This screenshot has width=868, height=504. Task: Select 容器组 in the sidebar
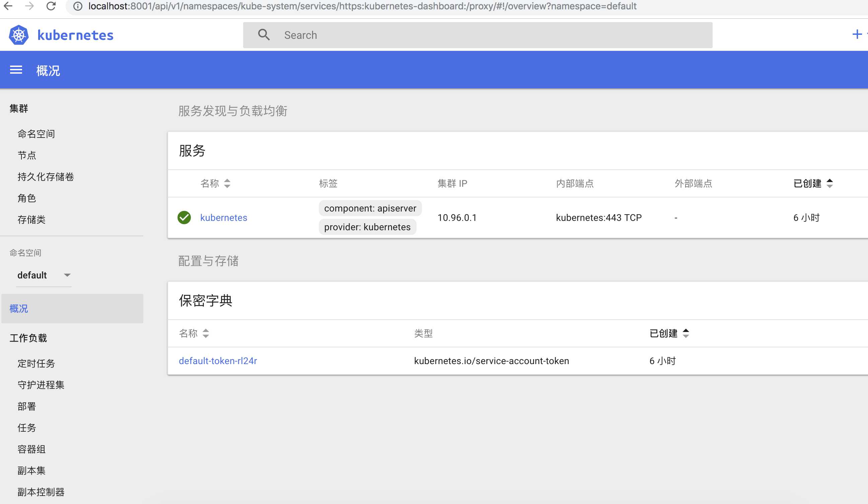coord(31,449)
